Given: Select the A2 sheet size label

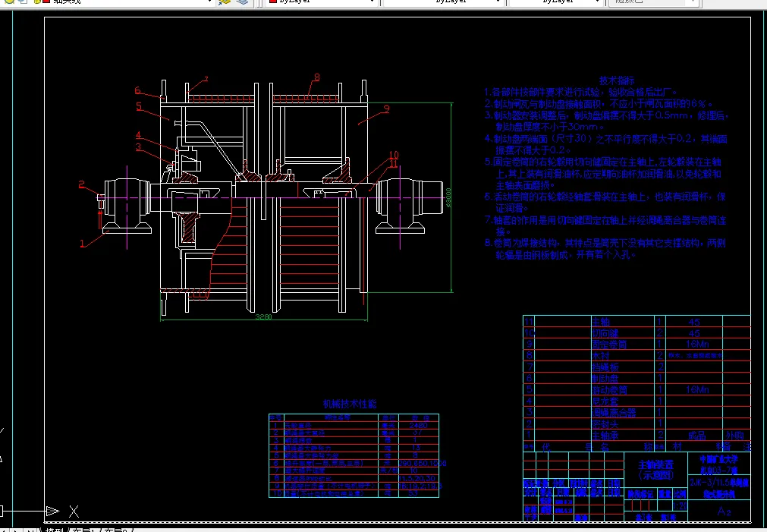Looking at the screenshot, I should [x=724, y=512].
